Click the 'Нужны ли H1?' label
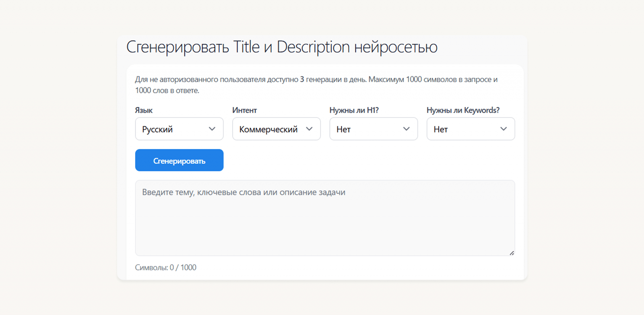This screenshot has width=644, height=315. [354, 110]
